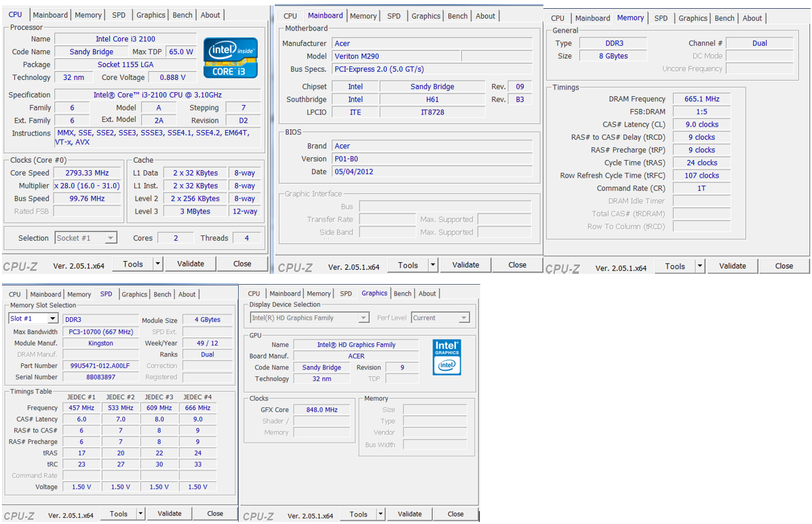Viewport: 812px width, 524px height.
Task: Expand the Slot #1 memory slot dropdown
Action: [53, 319]
